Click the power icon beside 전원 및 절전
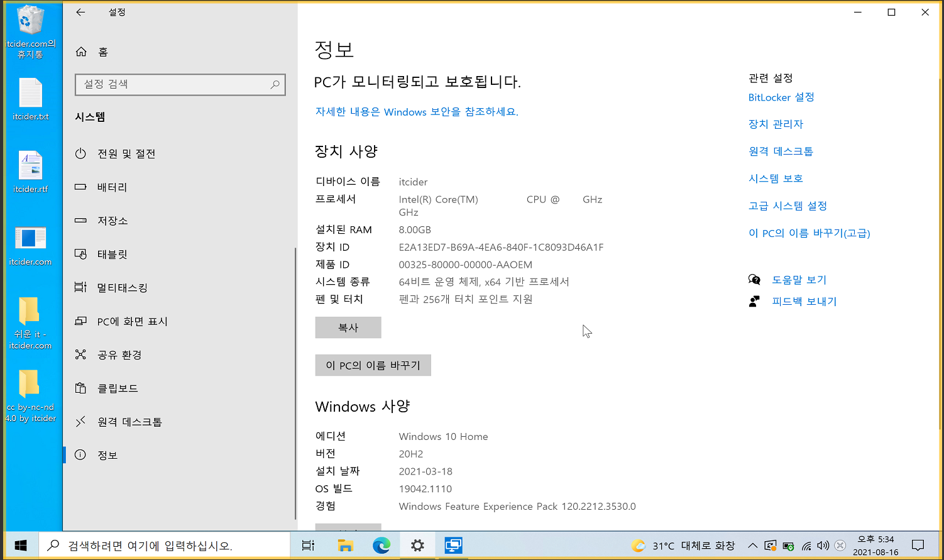This screenshot has height=560, width=944. point(80,153)
